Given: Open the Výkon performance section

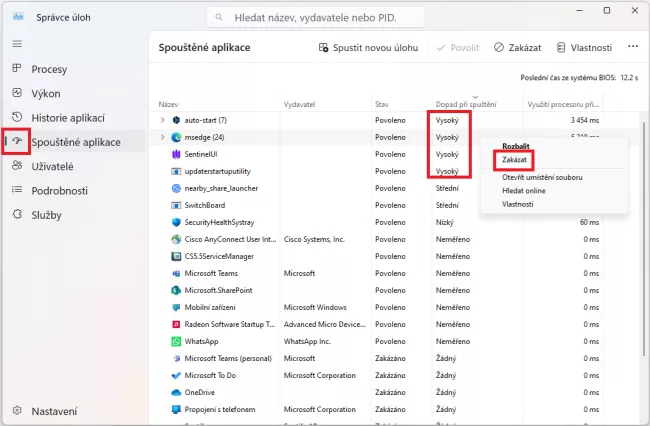Looking at the screenshot, I should click(x=45, y=93).
